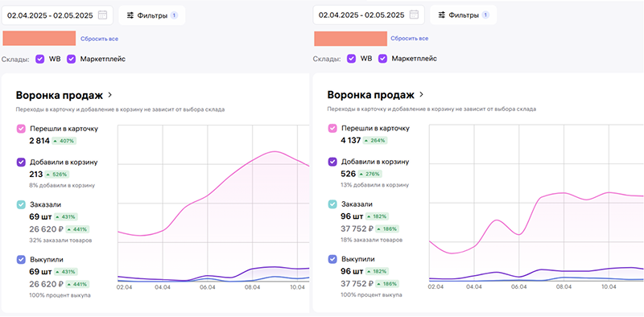Open calendar icon in right date field

[414, 14]
